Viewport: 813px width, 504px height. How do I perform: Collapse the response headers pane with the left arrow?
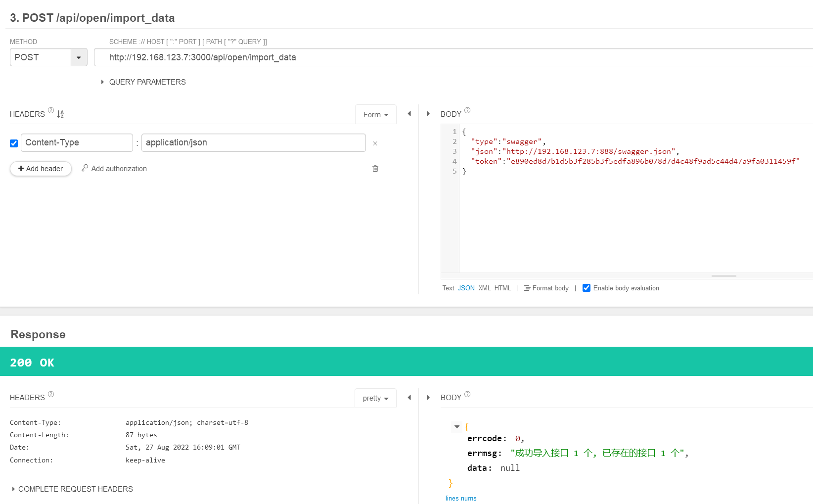click(x=409, y=398)
